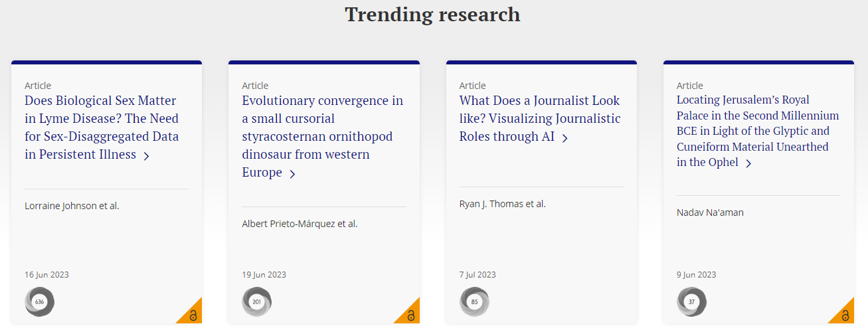Viewport: 868px width, 332px height.
Task: Open the styracosternan ornithopod dinosaur article
Action: pos(322,136)
